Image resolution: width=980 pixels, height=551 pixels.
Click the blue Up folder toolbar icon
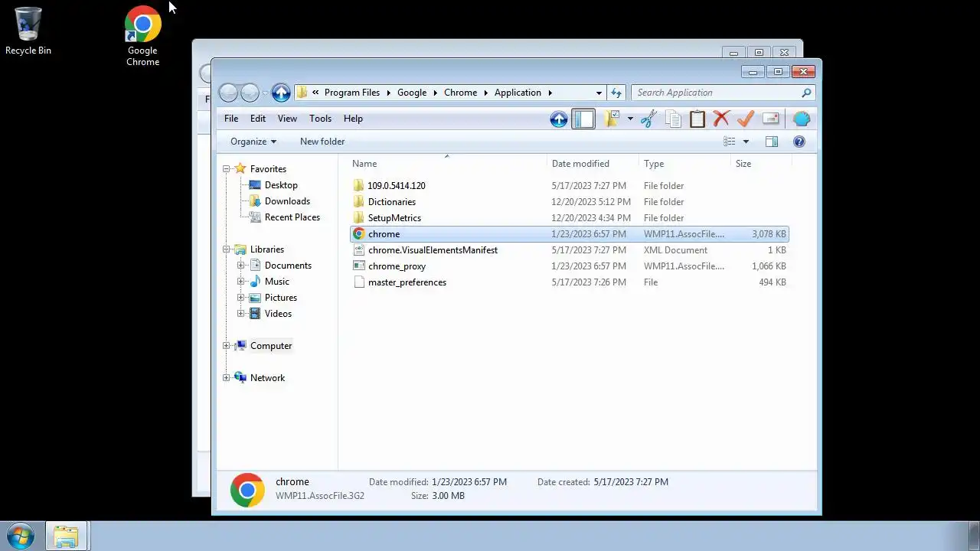[x=559, y=119]
